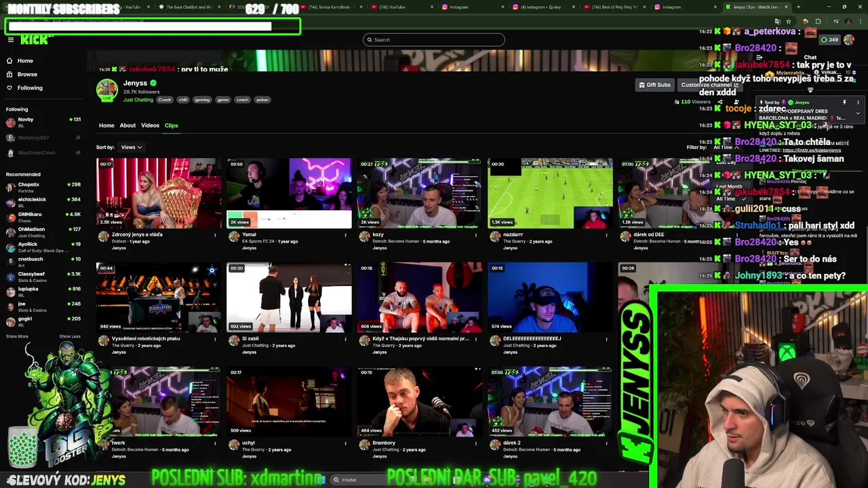Click the bookmark star in browser address bar
The image size is (868, 488).
click(x=789, y=22)
